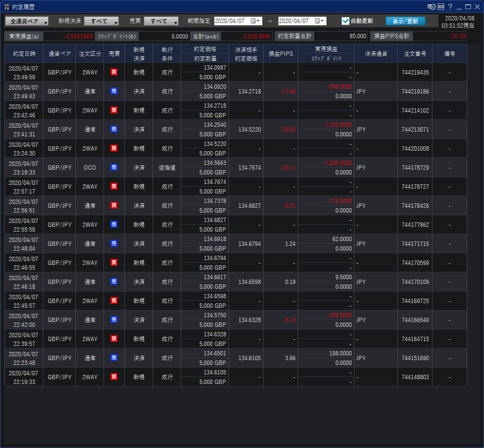Open help with the question mark icon

[x=450, y=7]
